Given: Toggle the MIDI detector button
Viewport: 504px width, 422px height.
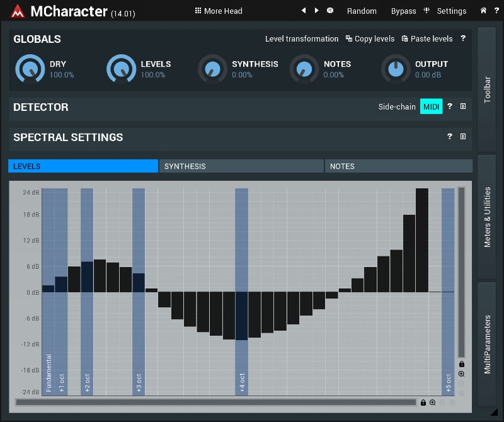Looking at the screenshot, I should pos(431,106).
